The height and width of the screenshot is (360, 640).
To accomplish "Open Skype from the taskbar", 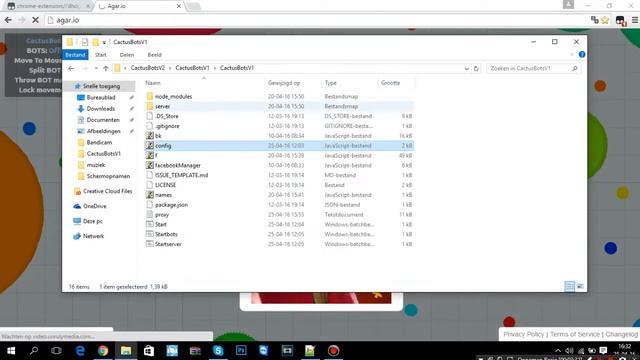I will pos(218,351).
